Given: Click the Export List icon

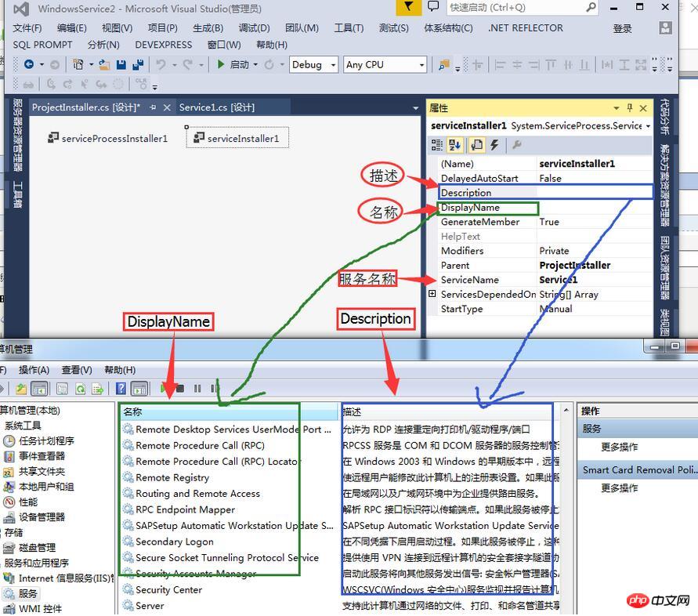Looking at the screenshot, I should pyautogui.click(x=97, y=389).
